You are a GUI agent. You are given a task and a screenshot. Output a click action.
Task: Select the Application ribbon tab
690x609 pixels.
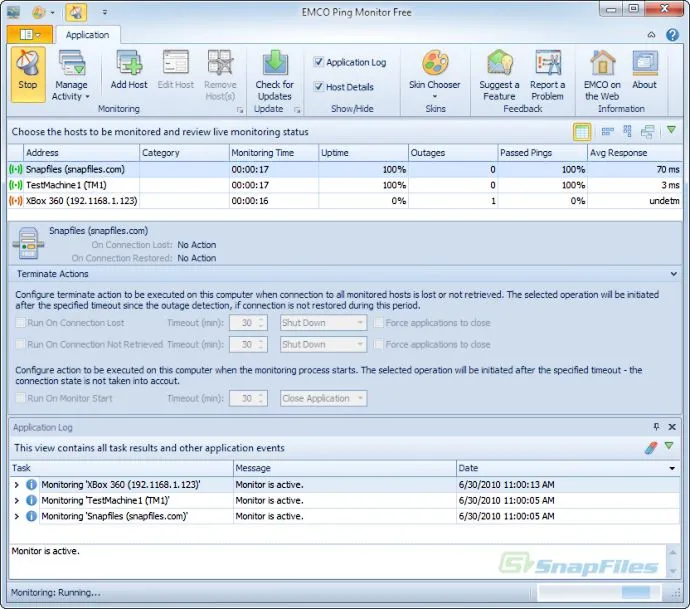click(x=87, y=35)
